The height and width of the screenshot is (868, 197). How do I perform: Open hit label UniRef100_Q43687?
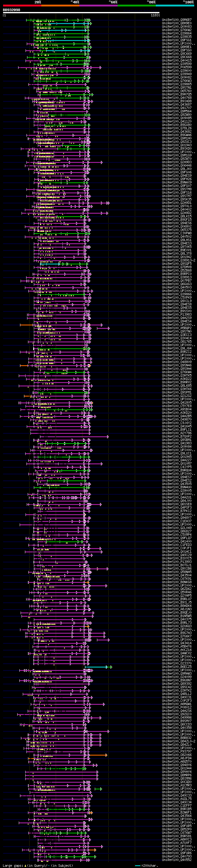click(x=177, y=104)
